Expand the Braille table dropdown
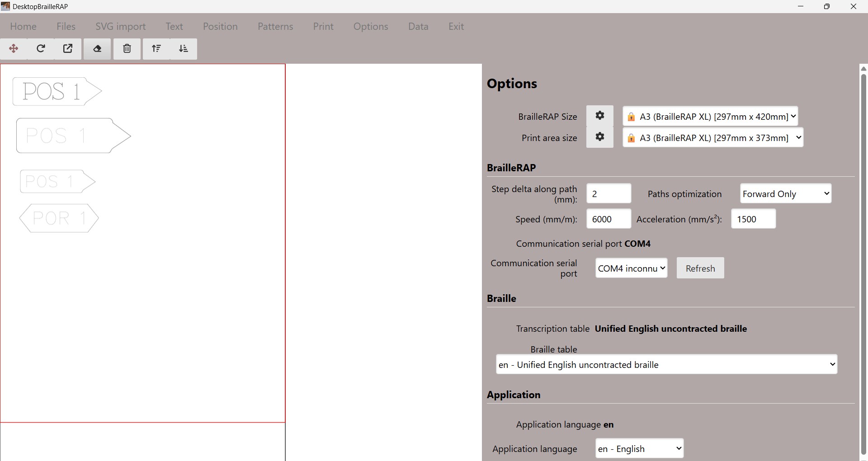The width and height of the screenshot is (868, 461). (x=667, y=364)
